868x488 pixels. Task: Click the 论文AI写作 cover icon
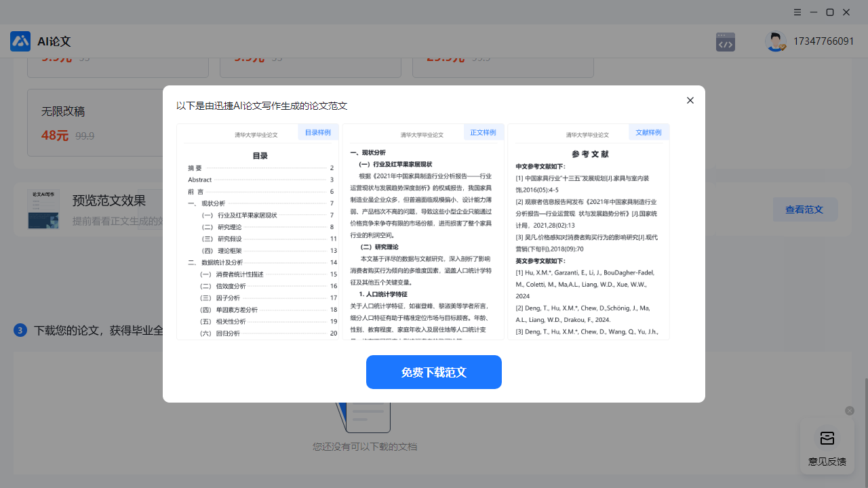click(x=43, y=209)
